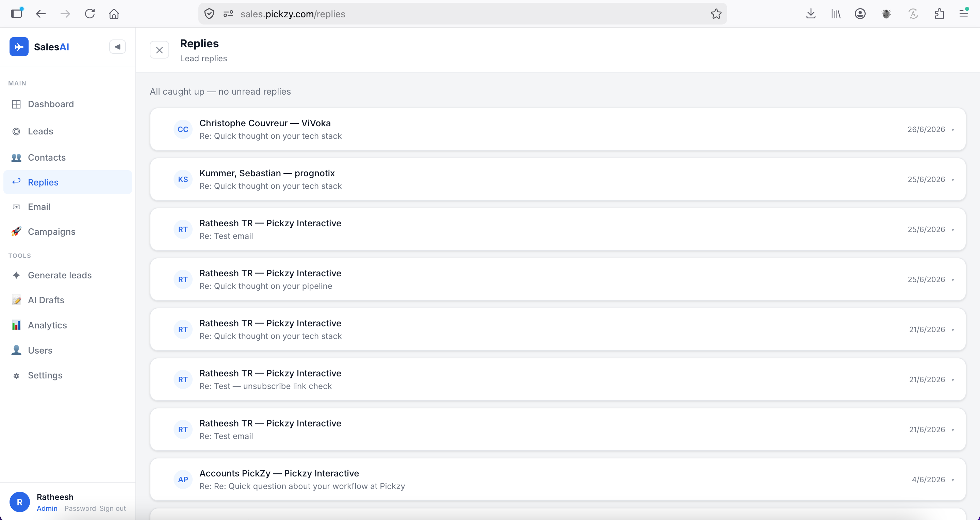The width and height of the screenshot is (980, 520).
Task: Click Sign out
Action: 113,508
